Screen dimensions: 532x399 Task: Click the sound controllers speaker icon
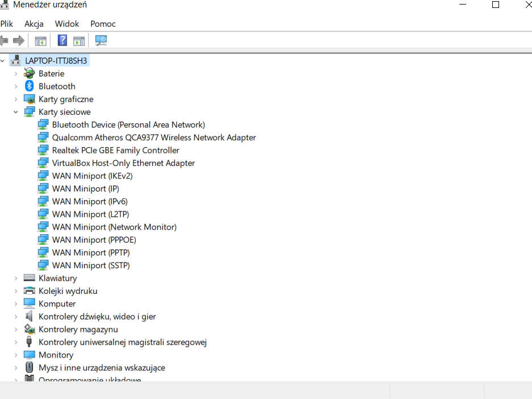point(29,316)
